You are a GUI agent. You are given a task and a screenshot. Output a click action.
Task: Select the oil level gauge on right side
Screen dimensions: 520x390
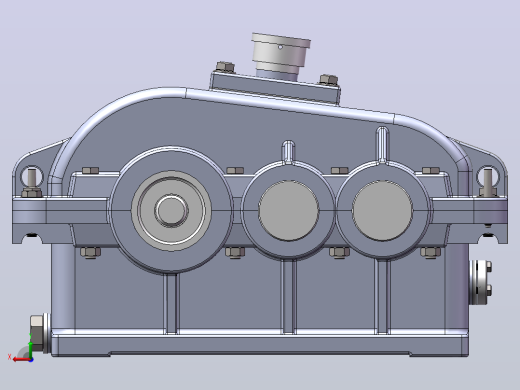480,283
